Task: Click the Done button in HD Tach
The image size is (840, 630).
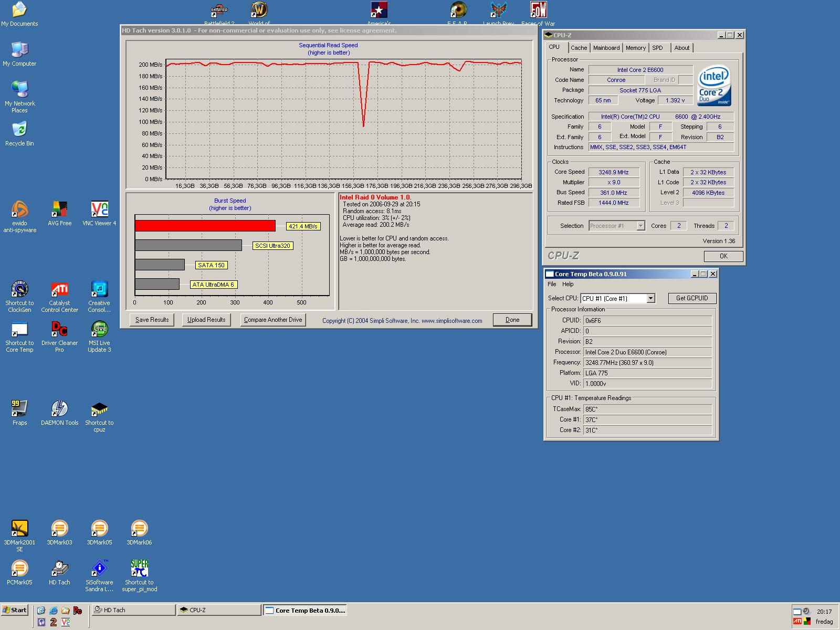Action: pyautogui.click(x=512, y=320)
